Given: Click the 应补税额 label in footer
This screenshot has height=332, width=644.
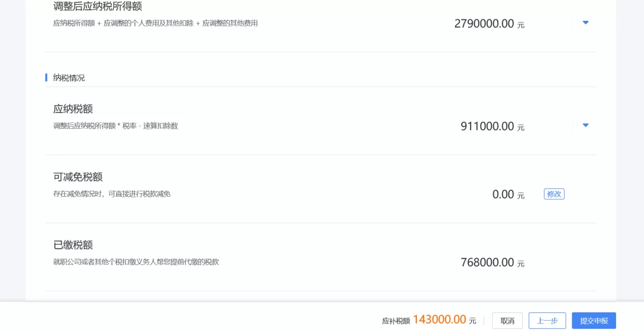Looking at the screenshot, I should pyautogui.click(x=396, y=321).
